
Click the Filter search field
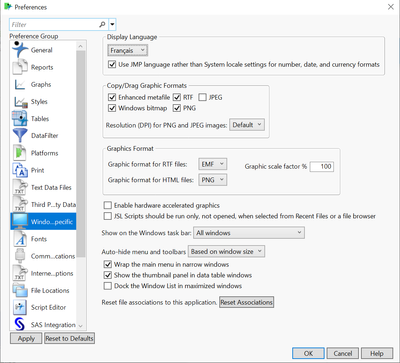[x=54, y=24]
